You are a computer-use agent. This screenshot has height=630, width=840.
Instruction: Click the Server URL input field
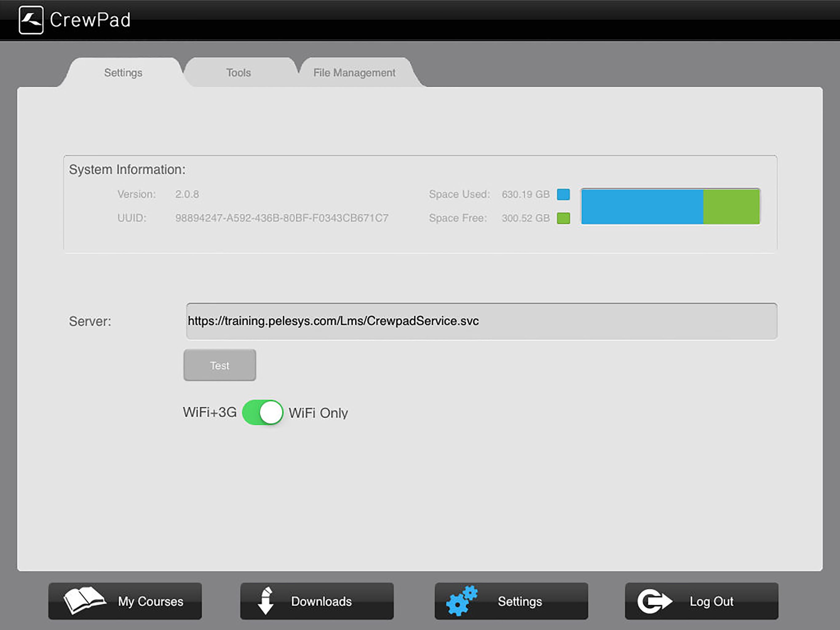point(481,321)
